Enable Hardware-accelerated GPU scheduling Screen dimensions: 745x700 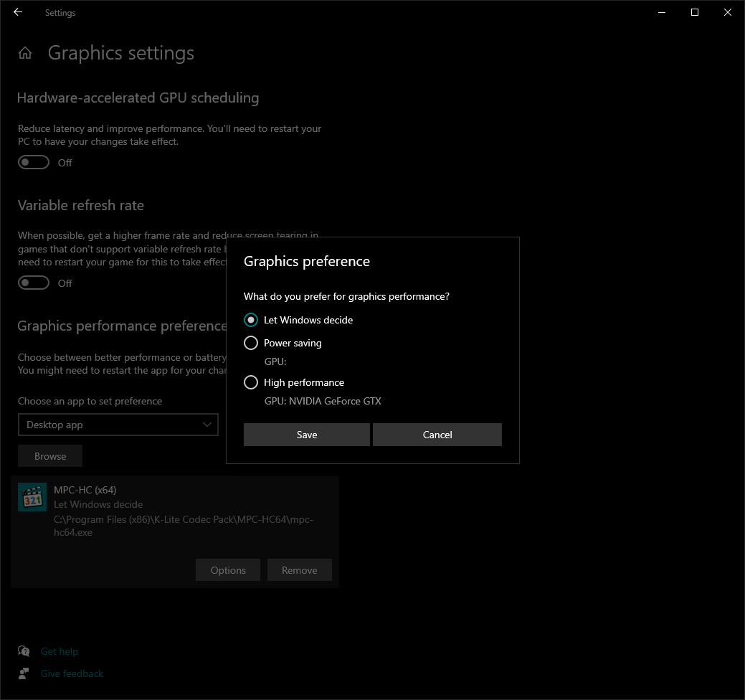click(33, 161)
